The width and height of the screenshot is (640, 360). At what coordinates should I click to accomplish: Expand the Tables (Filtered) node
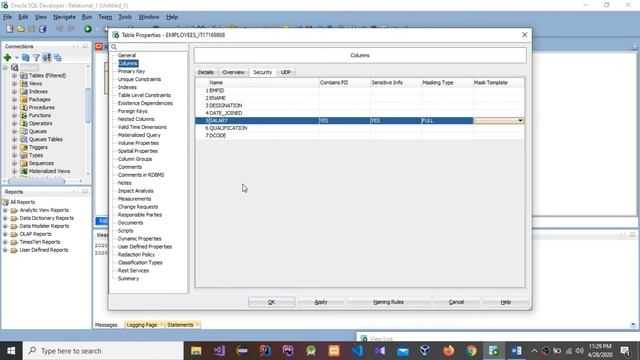pyautogui.click(x=14, y=76)
